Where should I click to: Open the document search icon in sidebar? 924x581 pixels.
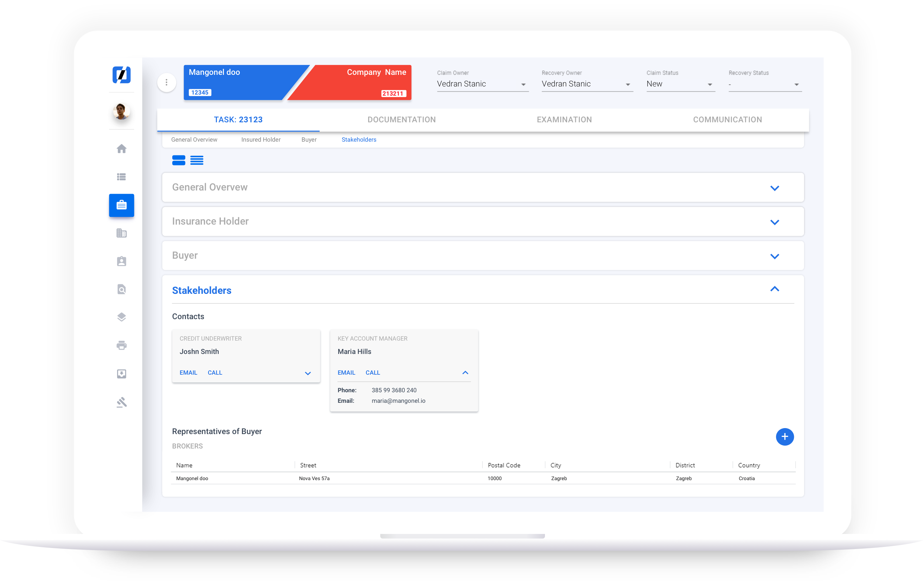click(121, 289)
